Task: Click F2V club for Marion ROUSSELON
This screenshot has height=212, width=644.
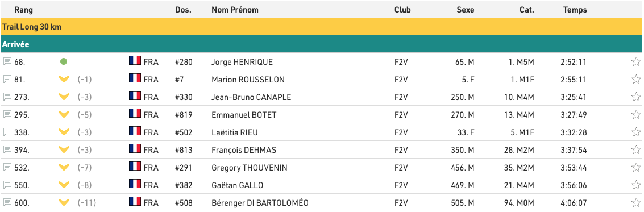Action: point(401,80)
